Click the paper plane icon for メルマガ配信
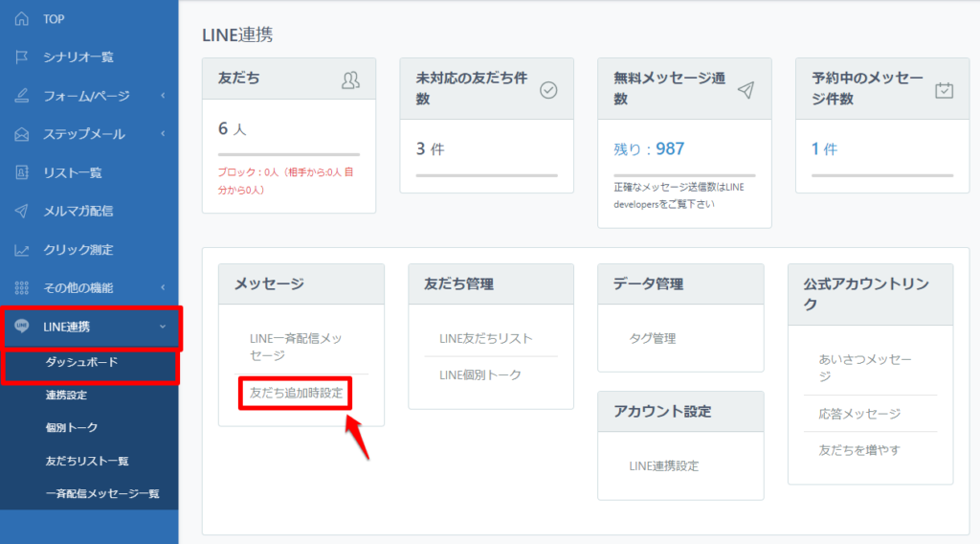Screen dimensions: 980x544 coord(22,211)
